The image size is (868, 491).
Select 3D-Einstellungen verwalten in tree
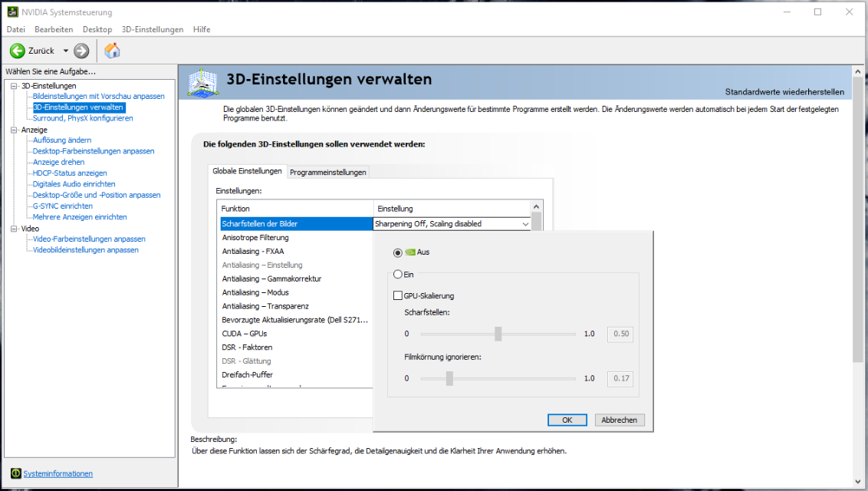pyautogui.click(x=78, y=107)
